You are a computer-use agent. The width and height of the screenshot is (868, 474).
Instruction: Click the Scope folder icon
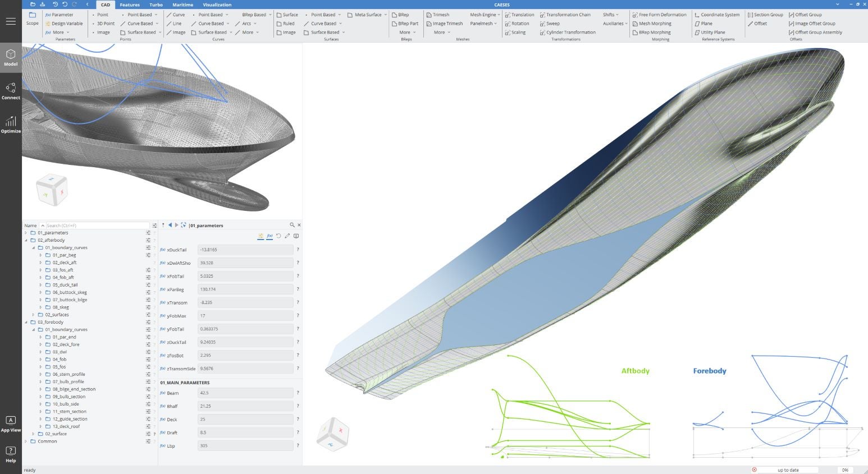(x=33, y=15)
